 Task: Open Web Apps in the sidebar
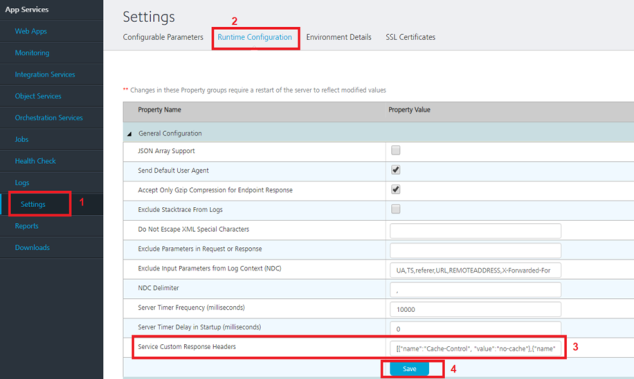click(31, 31)
